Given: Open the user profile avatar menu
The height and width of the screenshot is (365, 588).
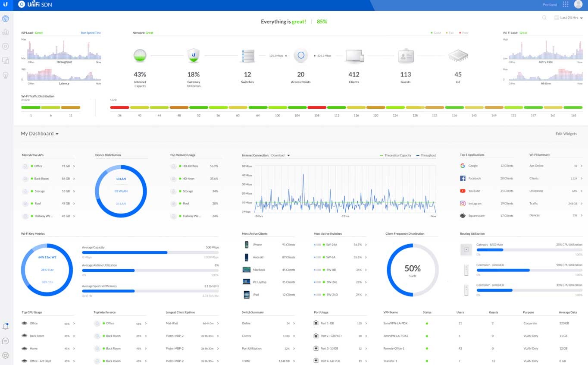Looking at the screenshot, I should tap(579, 5).
